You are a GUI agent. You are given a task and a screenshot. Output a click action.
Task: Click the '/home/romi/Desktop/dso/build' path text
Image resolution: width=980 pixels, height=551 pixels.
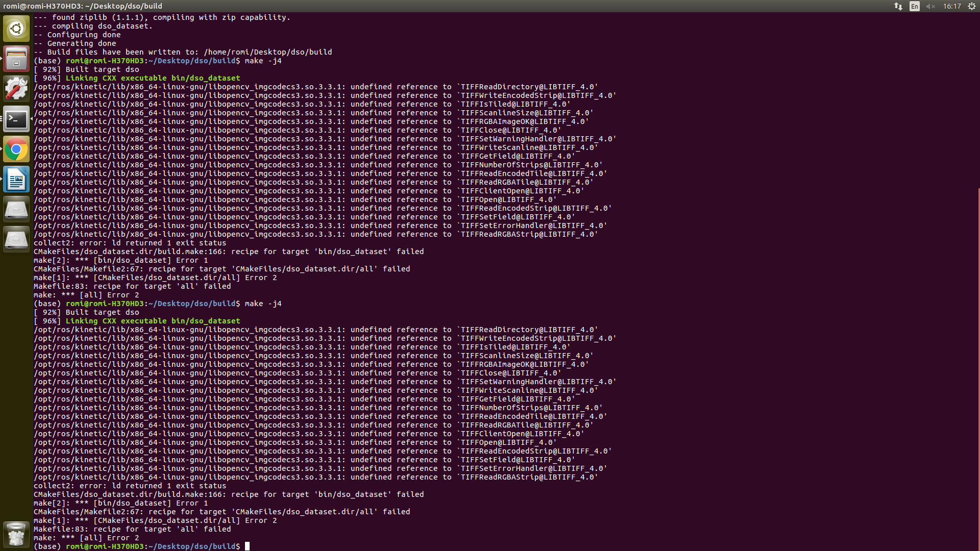pyautogui.click(x=267, y=52)
